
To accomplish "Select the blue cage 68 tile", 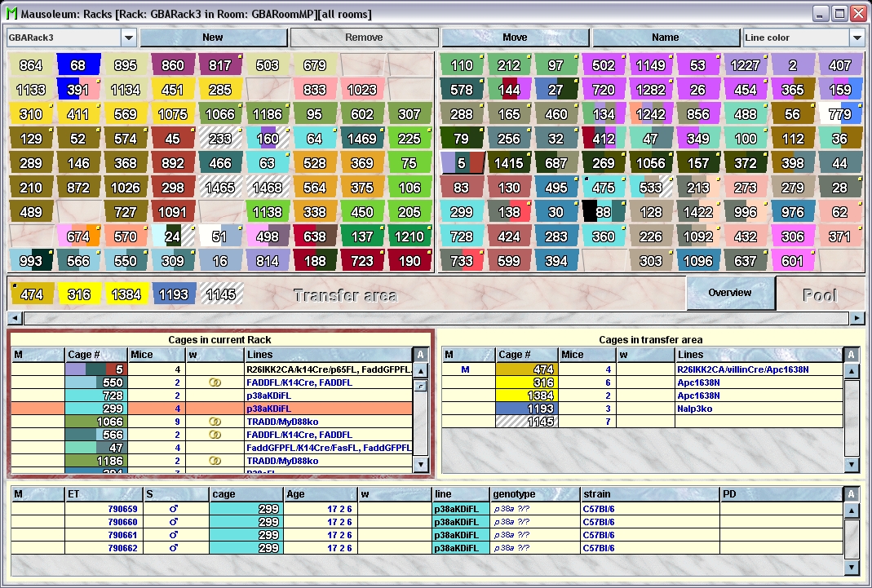I will pyautogui.click(x=77, y=64).
